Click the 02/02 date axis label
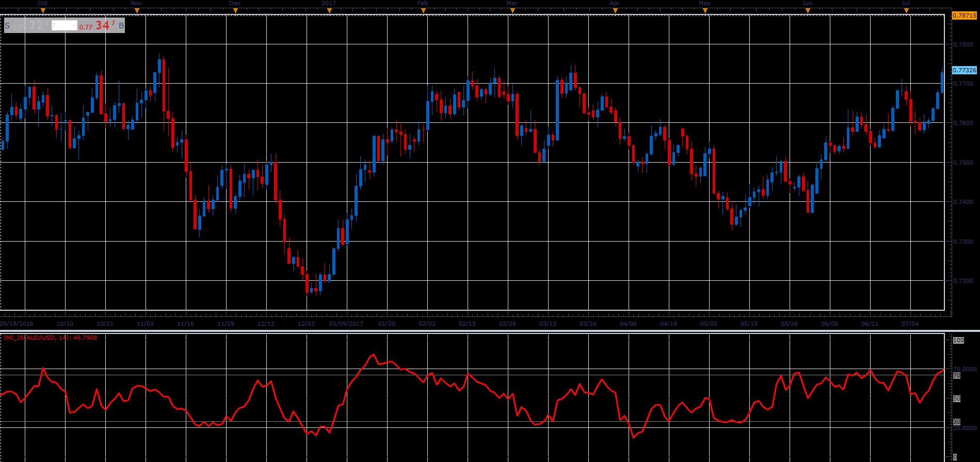Image resolution: width=980 pixels, height=462 pixels. coord(427,324)
